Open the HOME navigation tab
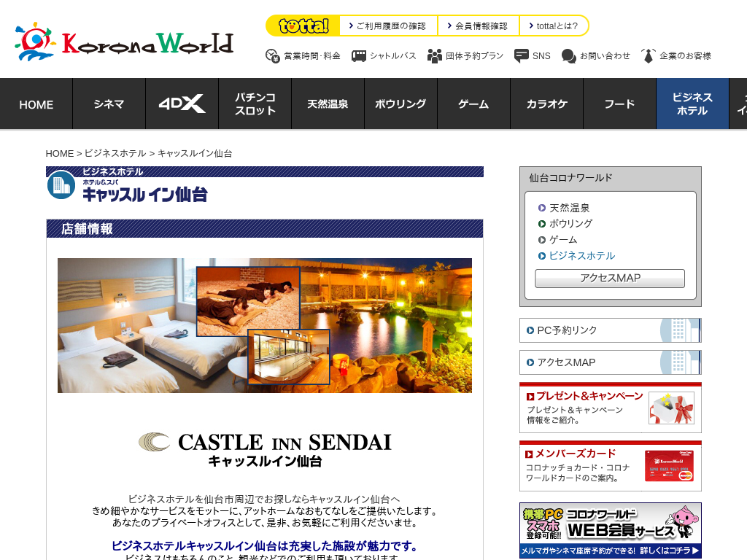The height and width of the screenshot is (560, 747). [x=36, y=104]
